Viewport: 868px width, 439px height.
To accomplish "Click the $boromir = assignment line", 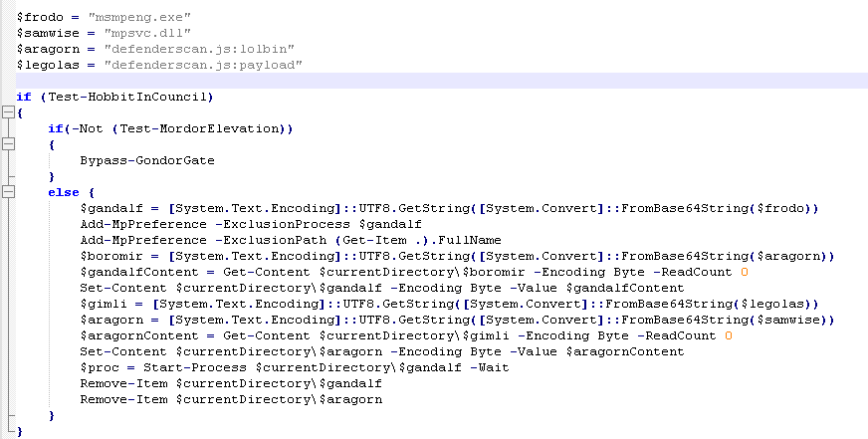I will tap(457, 256).
